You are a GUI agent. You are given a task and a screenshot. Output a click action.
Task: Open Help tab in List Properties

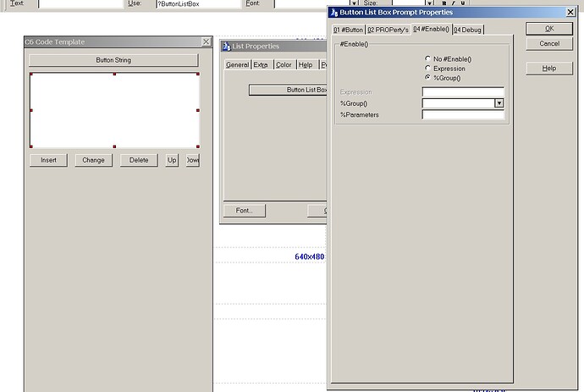pos(306,65)
